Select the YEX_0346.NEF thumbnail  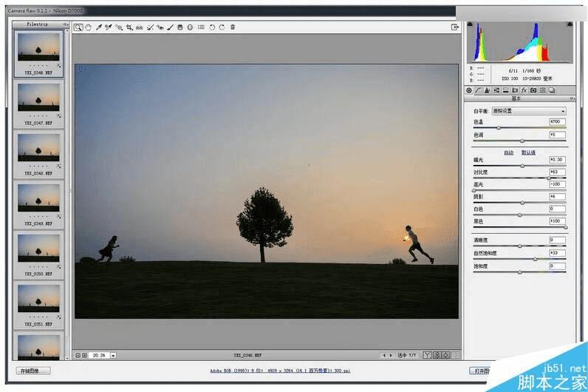coord(38,54)
